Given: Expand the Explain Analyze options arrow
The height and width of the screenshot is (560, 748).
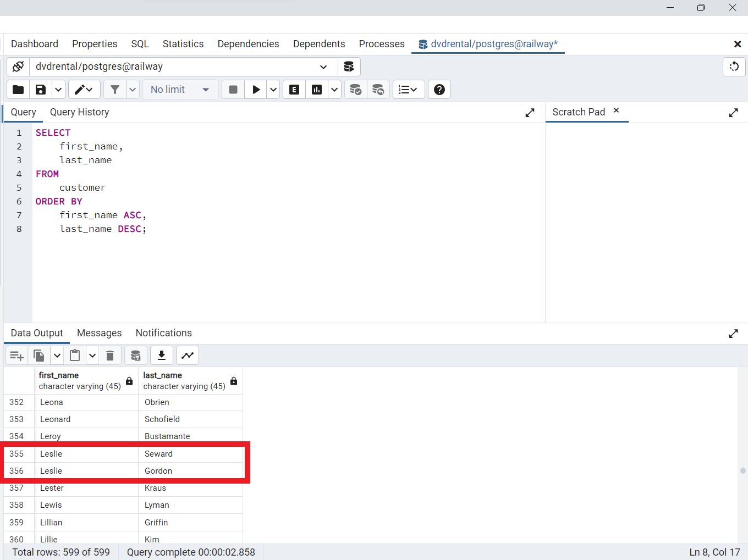Looking at the screenshot, I should [334, 90].
